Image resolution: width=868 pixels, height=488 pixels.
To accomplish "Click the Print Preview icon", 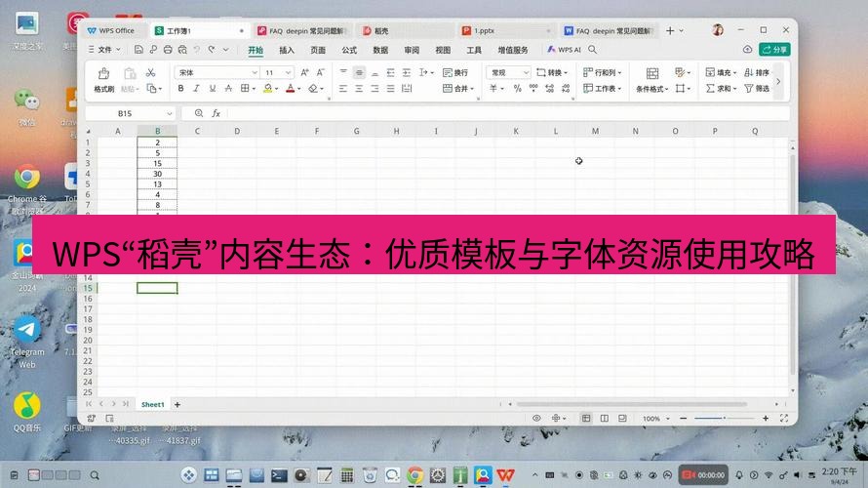I will pyautogui.click(x=182, y=50).
